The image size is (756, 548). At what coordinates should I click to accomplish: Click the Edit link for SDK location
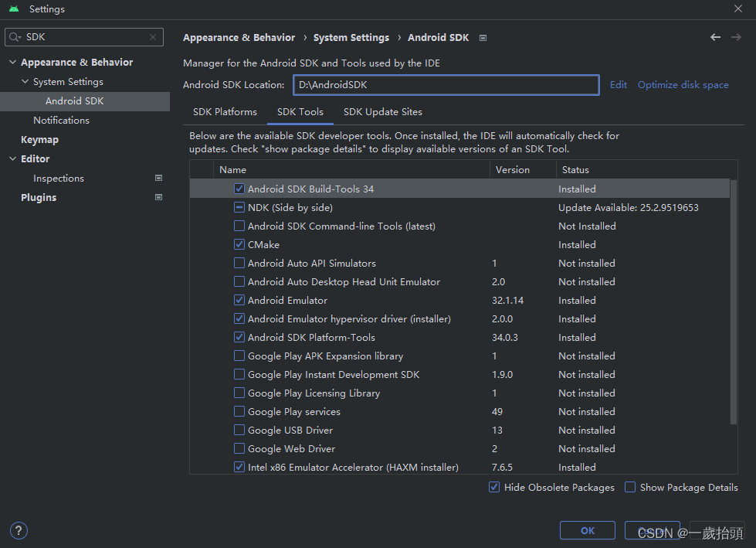(x=619, y=85)
